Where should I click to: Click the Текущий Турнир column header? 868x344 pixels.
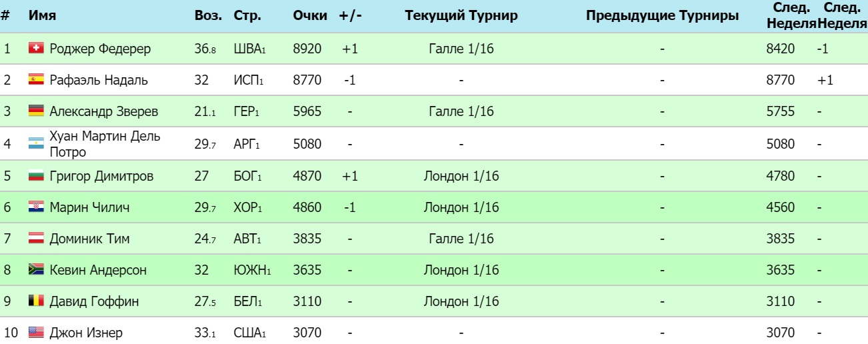pos(461,16)
